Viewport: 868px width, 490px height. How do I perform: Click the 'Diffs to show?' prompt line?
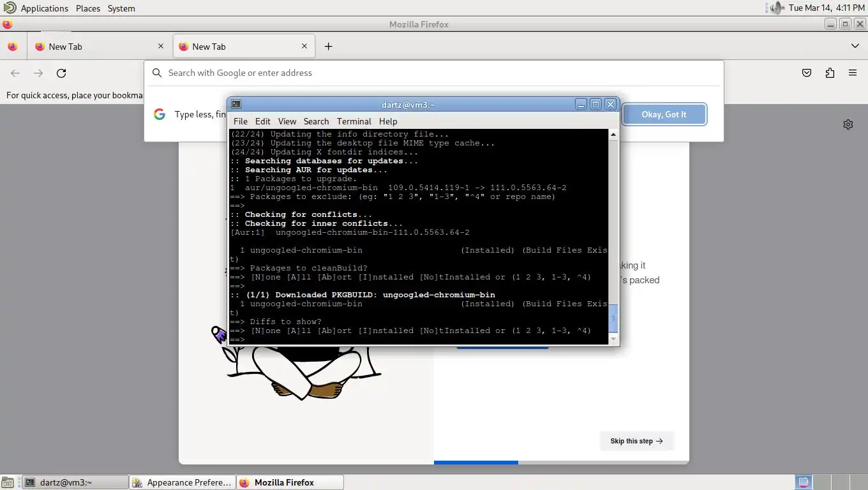point(276,322)
